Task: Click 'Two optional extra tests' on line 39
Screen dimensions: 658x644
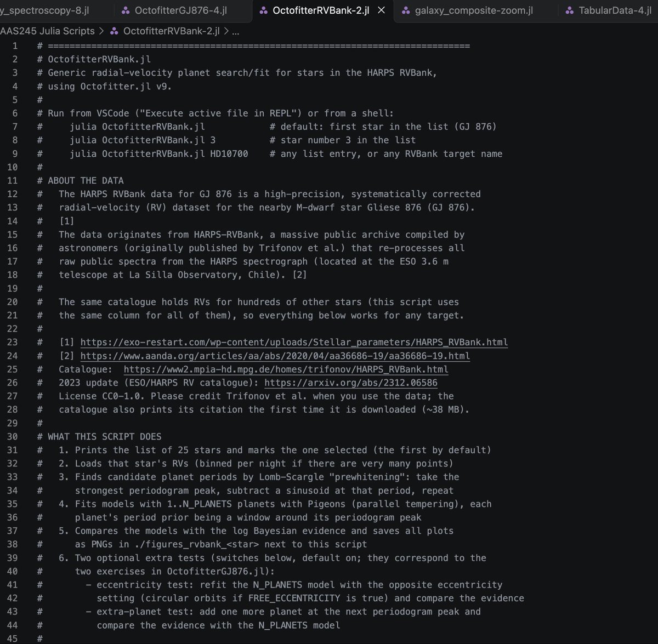Action: click(x=140, y=557)
